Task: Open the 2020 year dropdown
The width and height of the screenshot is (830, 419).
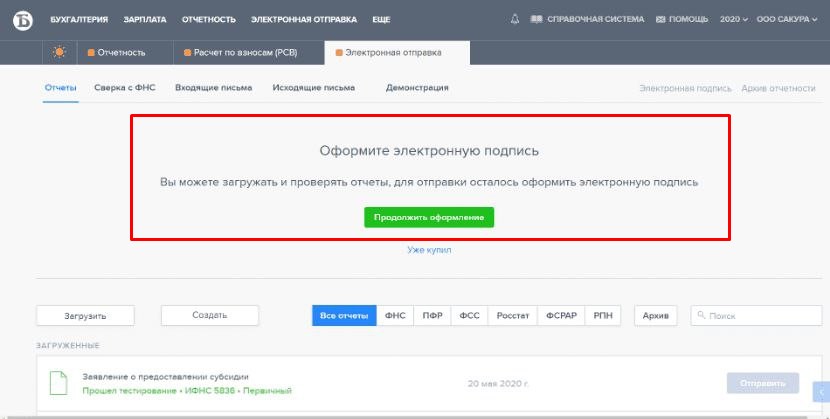Action: [734, 19]
